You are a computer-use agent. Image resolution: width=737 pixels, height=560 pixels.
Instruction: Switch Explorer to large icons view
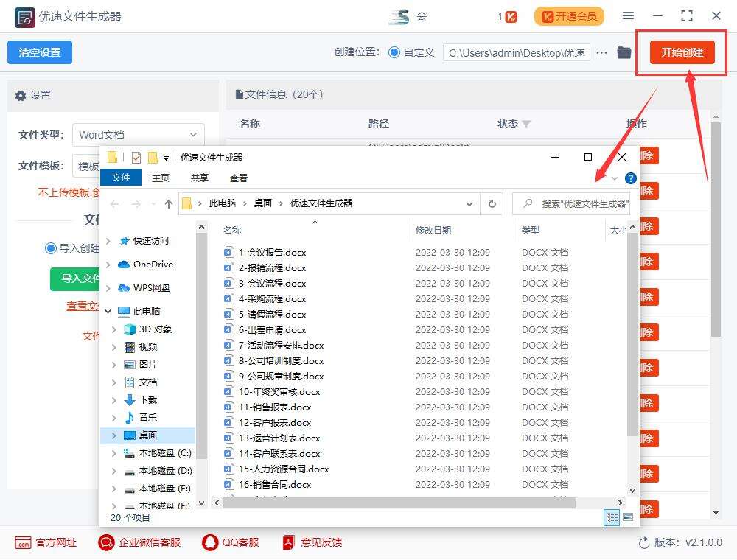pos(628,517)
